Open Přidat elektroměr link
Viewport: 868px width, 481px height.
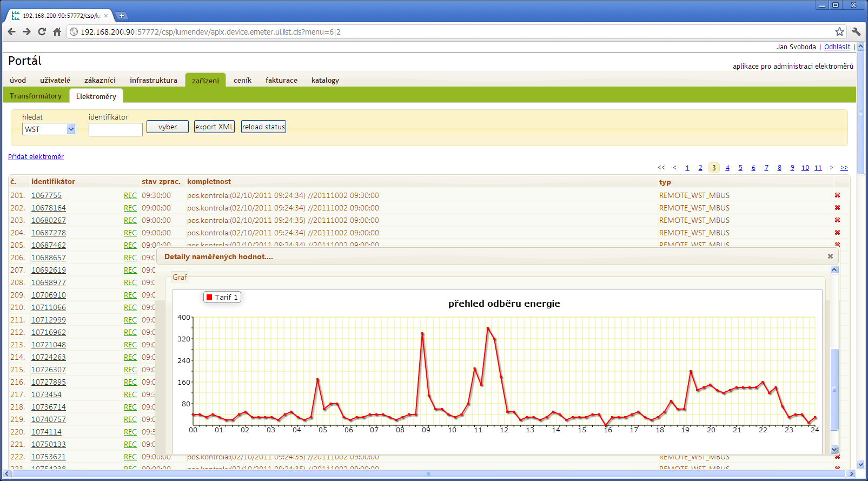pyautogui.click(x=36, y=156)
